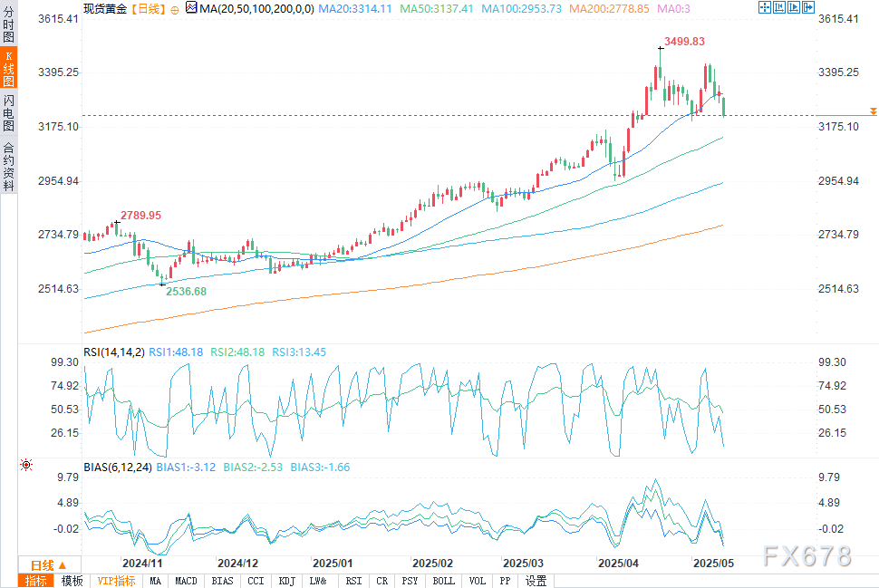Choose the BOLL indicator button
The height and width of the screenshot is (588, 879).
click(443, 581)
